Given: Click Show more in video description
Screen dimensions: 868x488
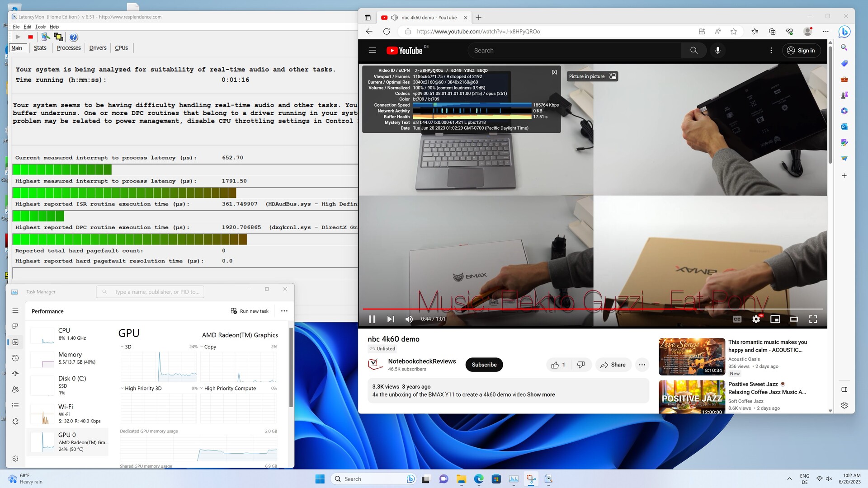Looking at the screenshot, I should 541,394.
